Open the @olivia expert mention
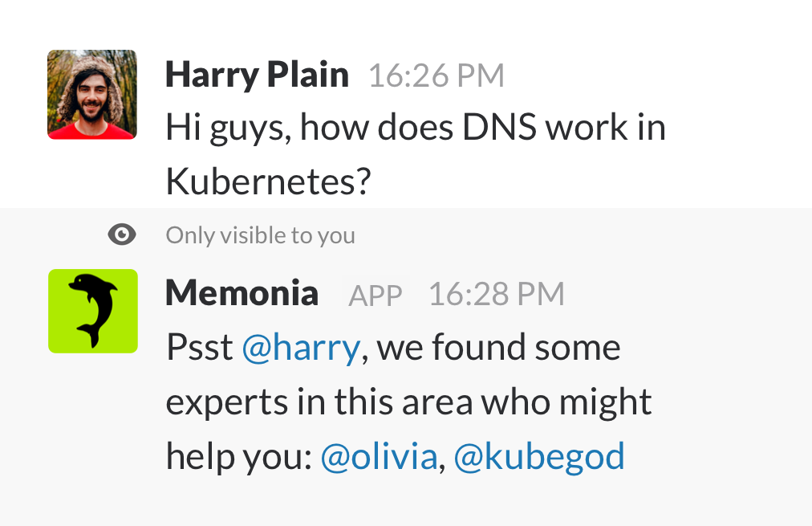 point(378,455)
